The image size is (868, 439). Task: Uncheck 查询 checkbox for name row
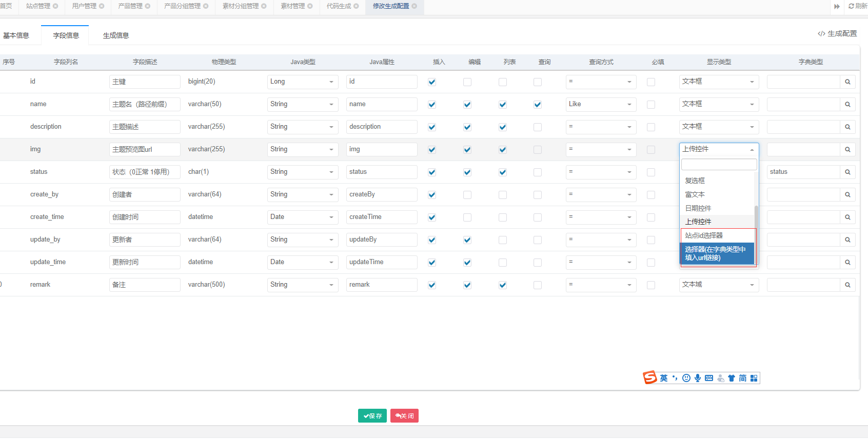(x=538, y=105)
